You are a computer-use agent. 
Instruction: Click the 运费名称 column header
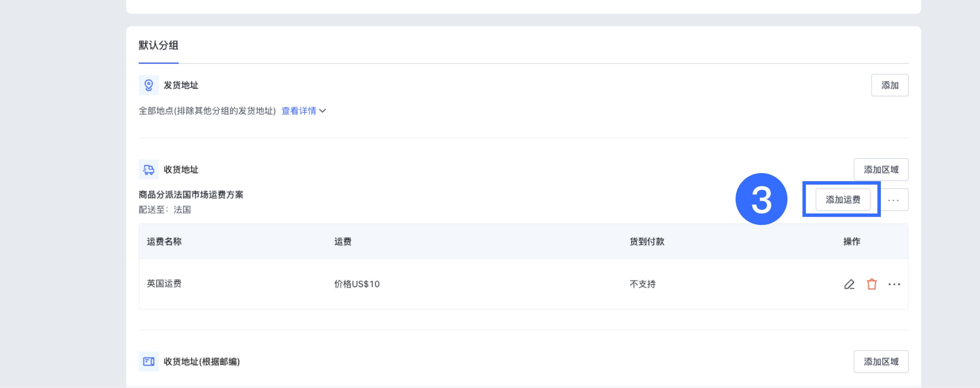[x=164, y=242]
